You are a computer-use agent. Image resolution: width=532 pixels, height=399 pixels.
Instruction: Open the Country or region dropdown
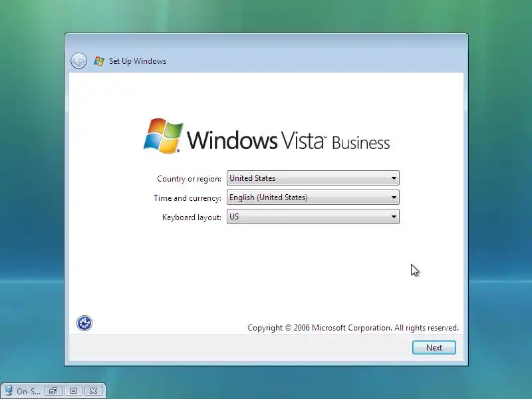click(313, 178)
